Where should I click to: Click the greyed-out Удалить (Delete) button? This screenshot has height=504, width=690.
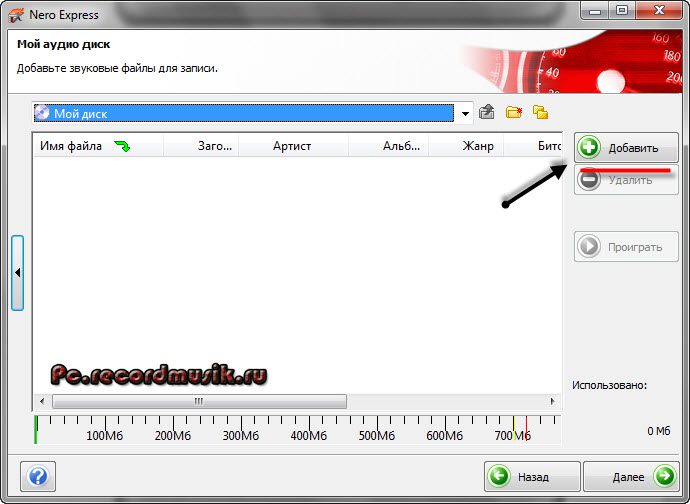[626, 180]
